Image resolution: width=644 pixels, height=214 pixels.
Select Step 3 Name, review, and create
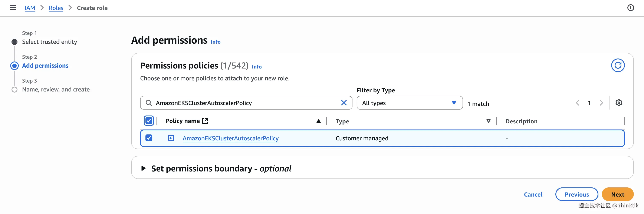tap(56, 89)
